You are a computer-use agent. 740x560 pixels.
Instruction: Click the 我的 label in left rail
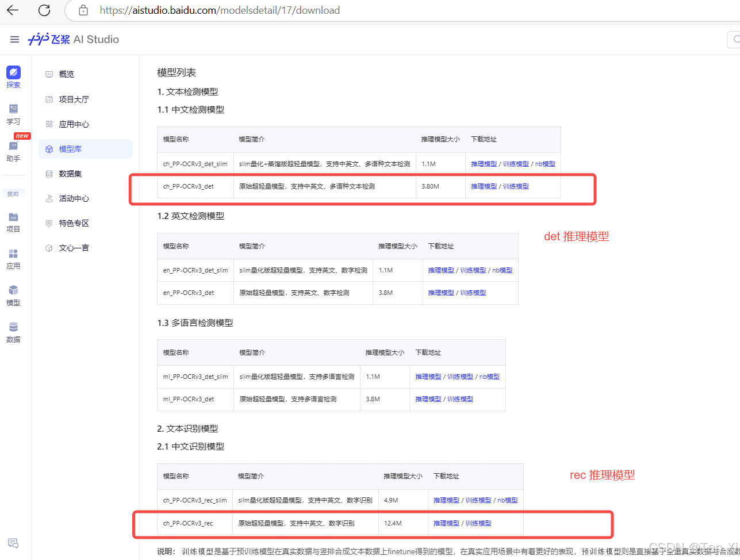(13, 194)
